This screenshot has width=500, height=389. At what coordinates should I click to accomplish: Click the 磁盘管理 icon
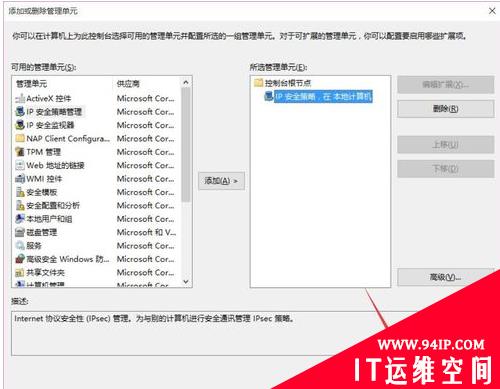tap(20, 232)
